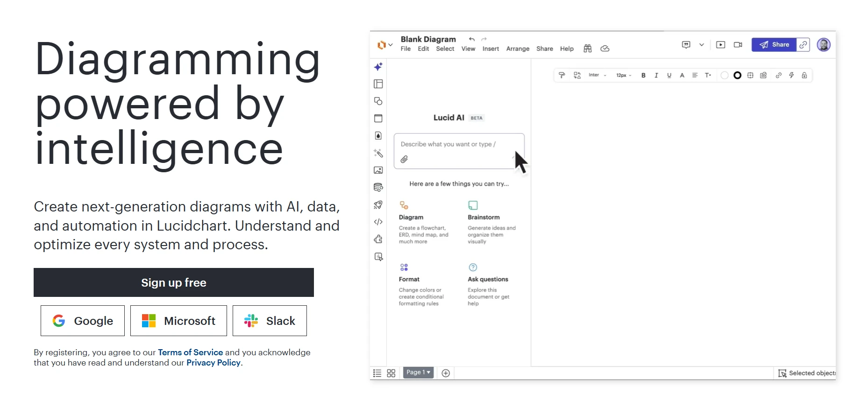
Task: Toggle bold formatting
Action: click(x=643, y=75)
